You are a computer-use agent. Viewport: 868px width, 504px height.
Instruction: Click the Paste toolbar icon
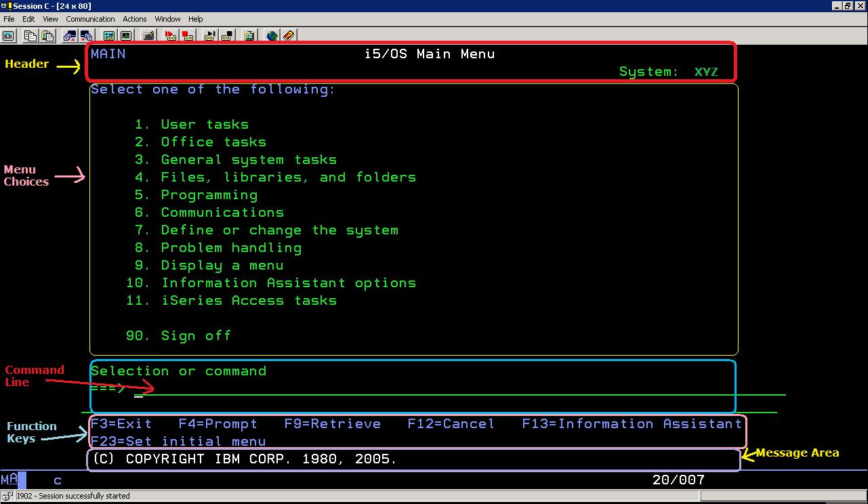click(x=47, y=36)
